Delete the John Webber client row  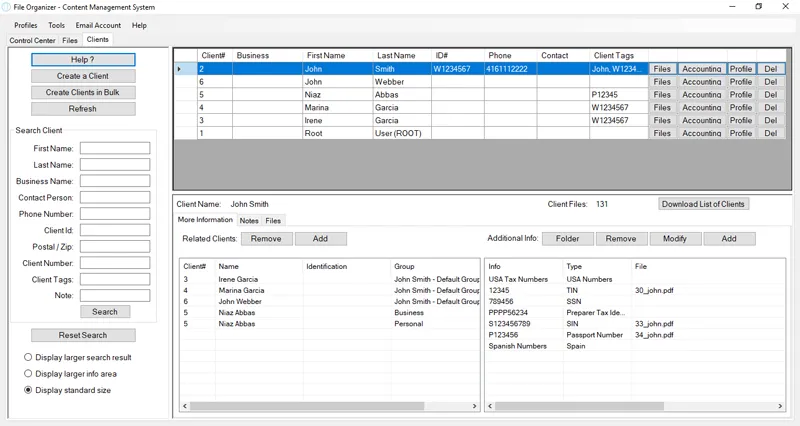(771, 82)
